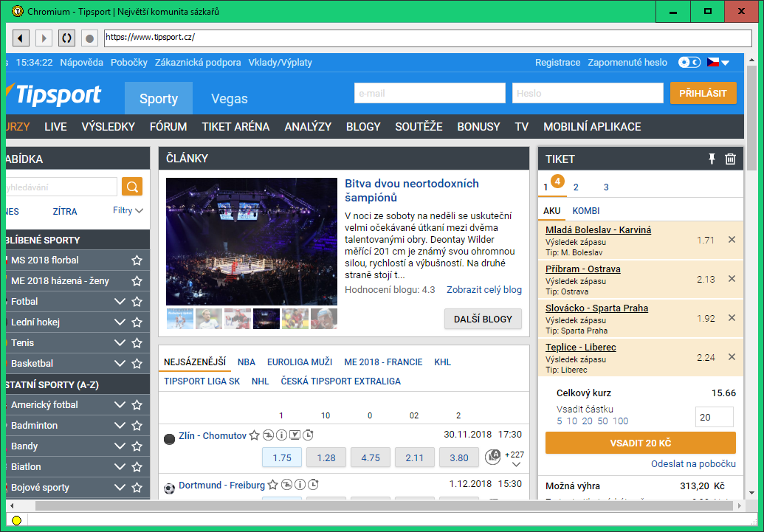This screenshot has width=764, height=532.
Task: Open the info icon for Zlín - Chomutov
Action: click(282, 435)
